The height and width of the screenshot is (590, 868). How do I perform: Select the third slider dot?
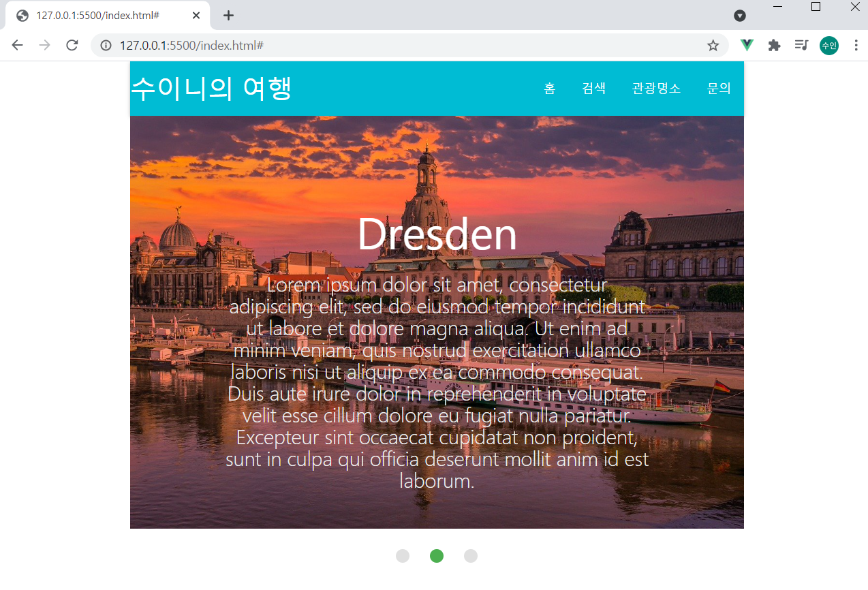[x=471, y=556]
